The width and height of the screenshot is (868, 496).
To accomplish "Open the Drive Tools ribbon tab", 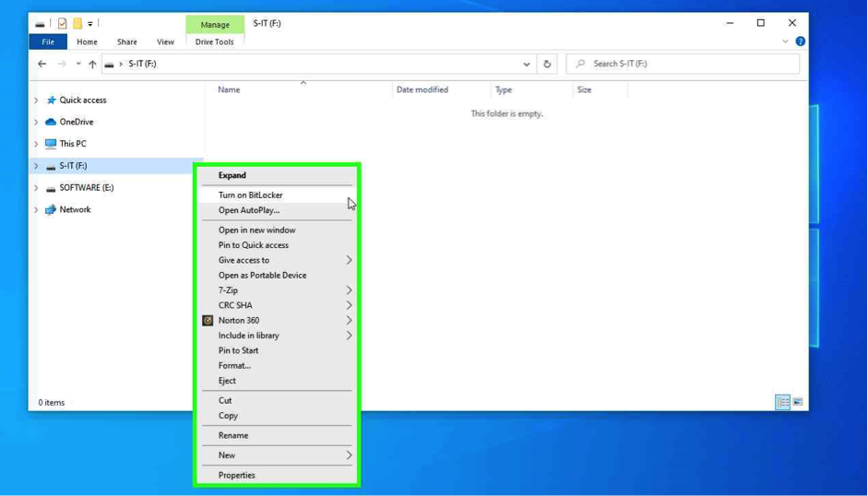I will coord(214,41).
